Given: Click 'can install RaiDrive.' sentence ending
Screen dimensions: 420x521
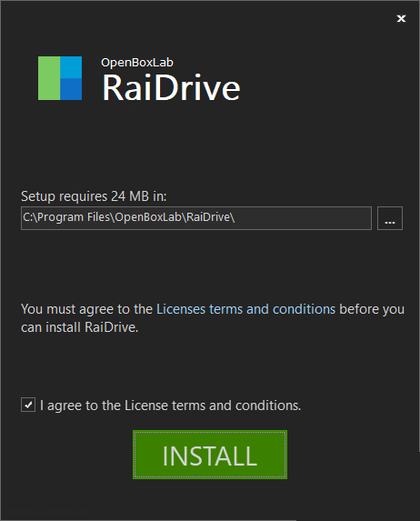Looking at the screenshot, I should (80, 327).
